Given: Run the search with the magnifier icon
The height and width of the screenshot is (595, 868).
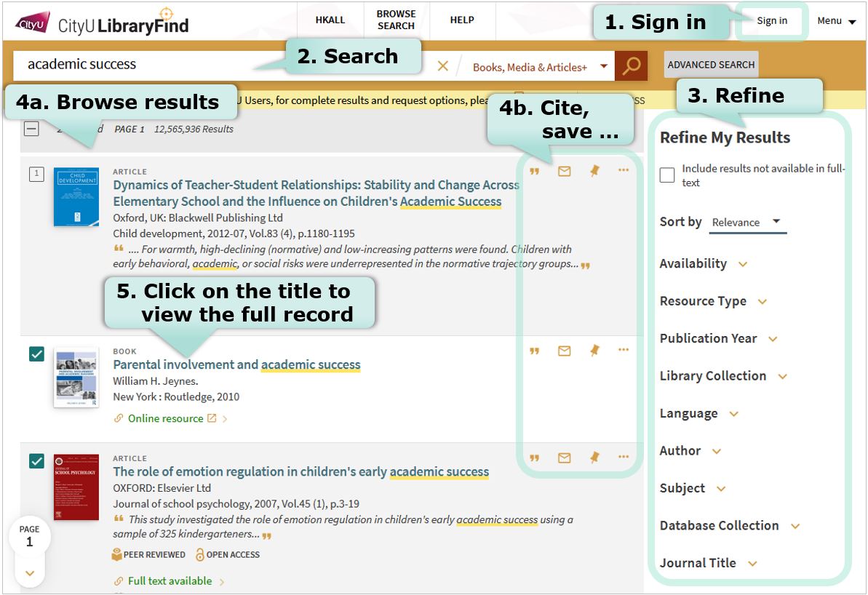Looking at the screenshot, I should [630, 65].
